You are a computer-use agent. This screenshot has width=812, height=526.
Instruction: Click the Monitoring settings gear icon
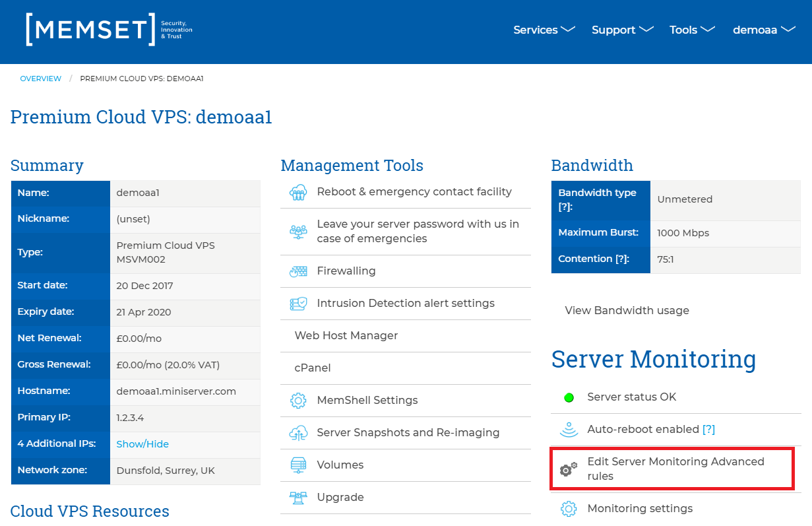(x=569, y=509)
